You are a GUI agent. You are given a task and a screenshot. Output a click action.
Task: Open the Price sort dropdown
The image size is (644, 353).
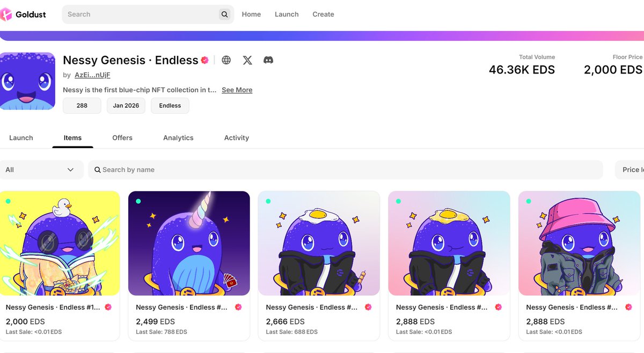click(x=630, y=170)
